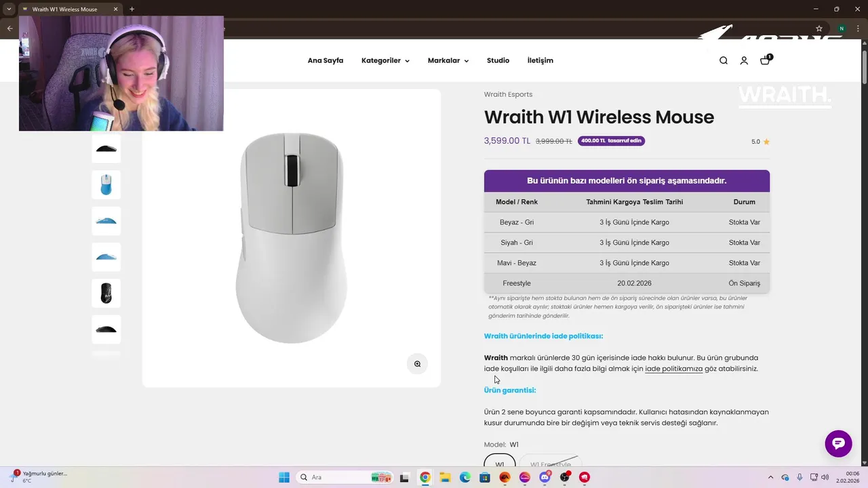
Task: Open Task View on taskbar
Action: coord(404,477)
